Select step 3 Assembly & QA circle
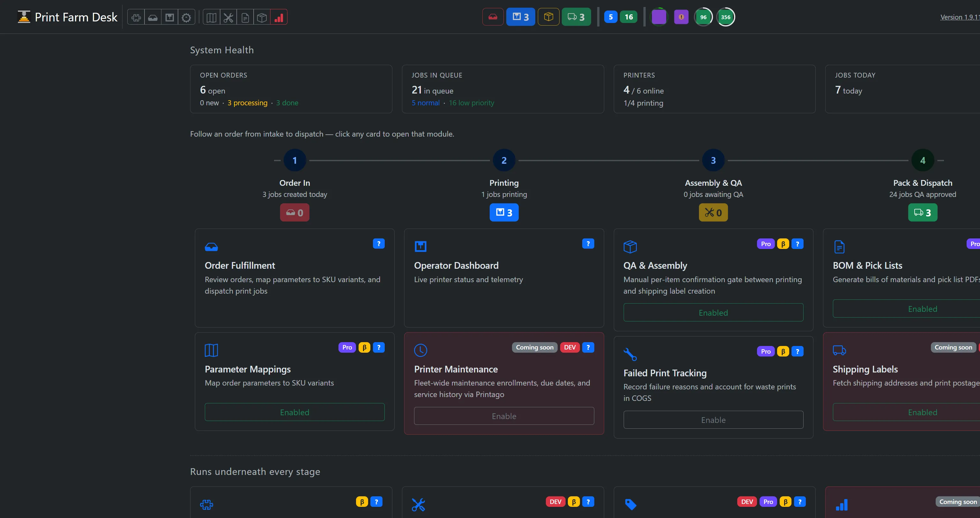The height and width of the screenshot is (518, 980). pos(713,160)
